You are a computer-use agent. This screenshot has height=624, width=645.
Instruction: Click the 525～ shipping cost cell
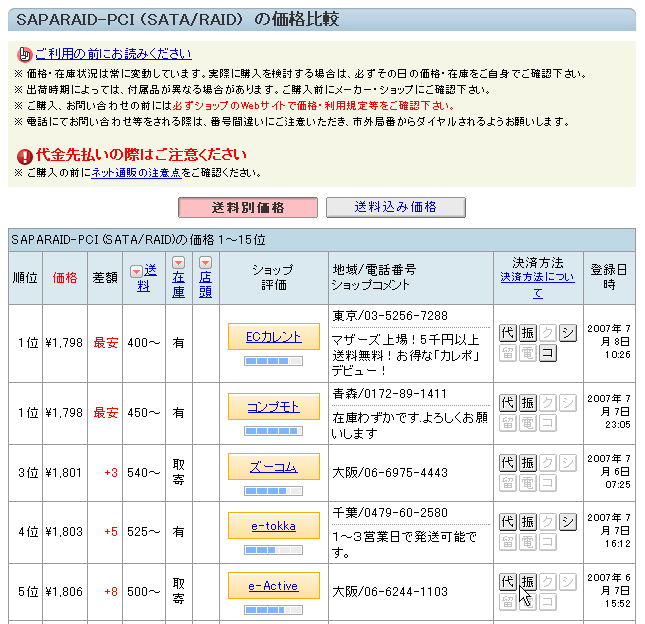coord(144,532)
